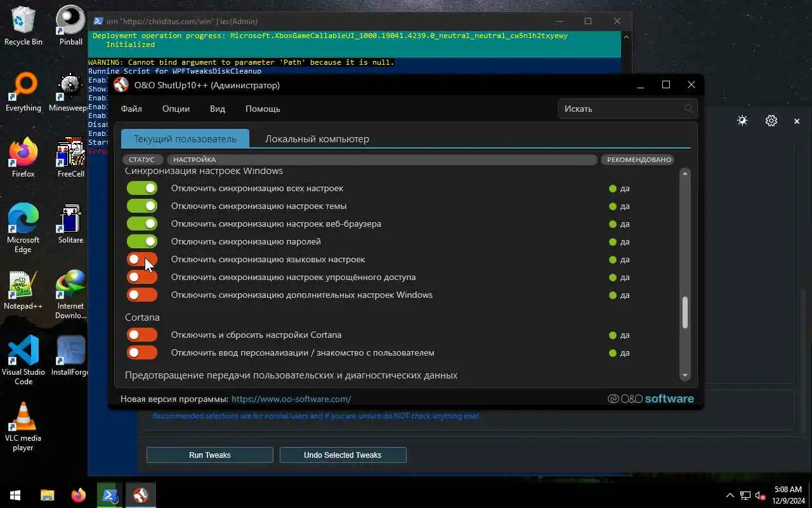The image size is (812, 508).
Task: Launch Internet Download Manager desktop icon
Action: 70,295
